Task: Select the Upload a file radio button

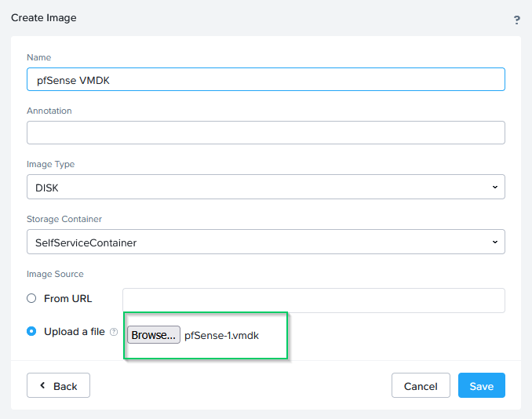Action: pyautogui.click(x=31, y=331)
